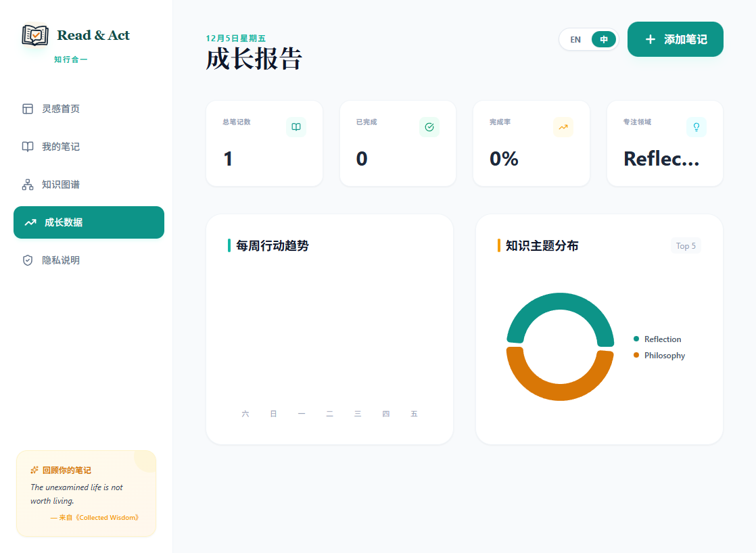This screenshot has height=553, width=756.
Task: Switch language to EN
Action: click(575, 39)
